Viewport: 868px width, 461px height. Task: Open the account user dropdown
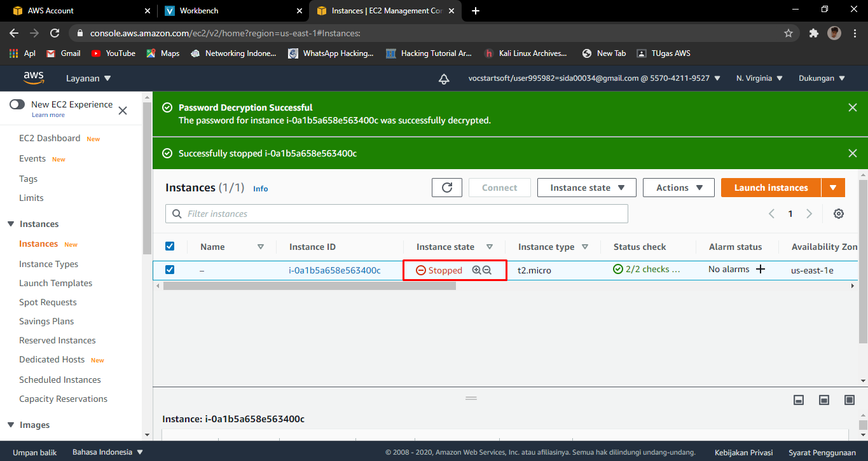[594, 78]
